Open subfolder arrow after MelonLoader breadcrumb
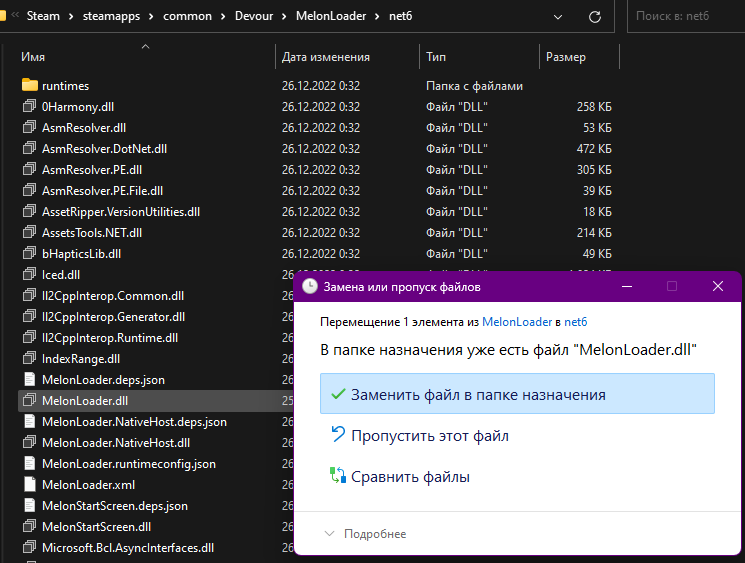Screen dimensions: 745x563 (x=377, y=16)
